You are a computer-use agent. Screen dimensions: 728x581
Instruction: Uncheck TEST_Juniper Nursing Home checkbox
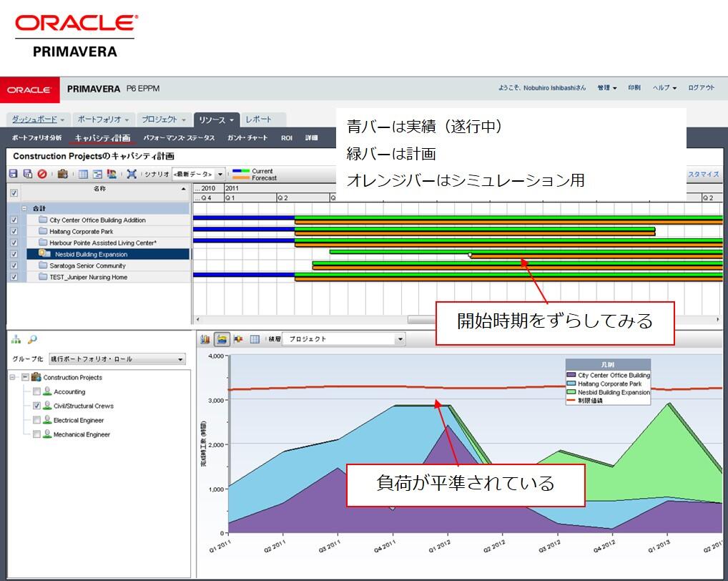pyautogui.click(x=14, y=278)
